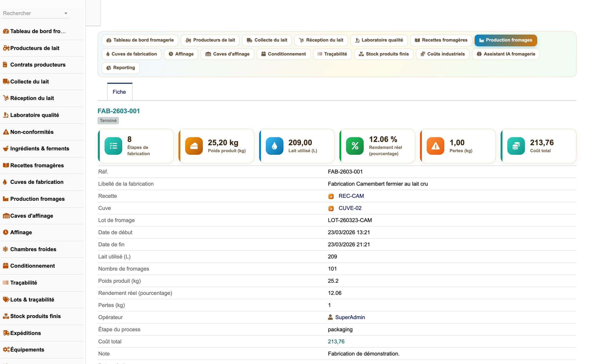Click the Nombre de fromages value 101

click(x=332, y=268)
